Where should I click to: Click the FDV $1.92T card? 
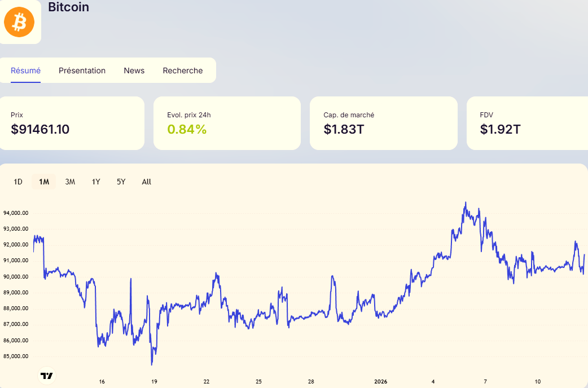pyautogui.click(x=526, y=123)
